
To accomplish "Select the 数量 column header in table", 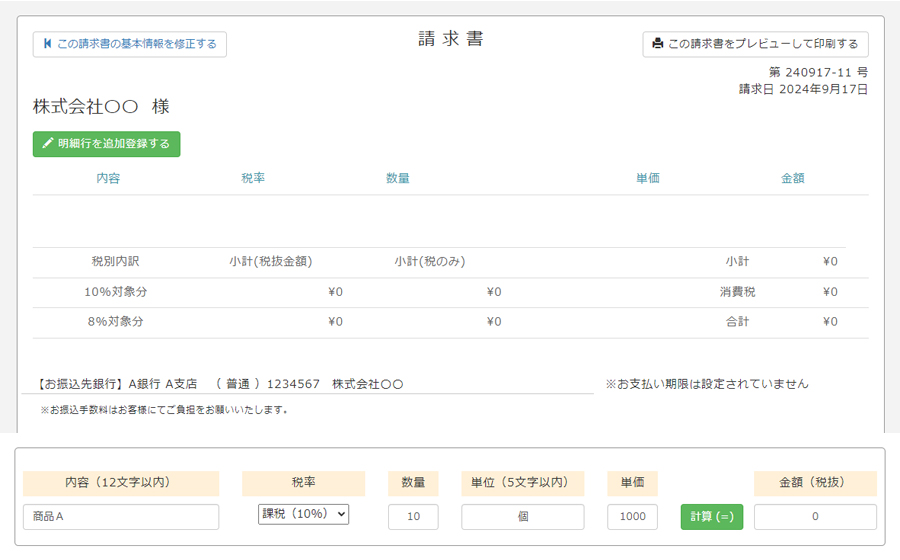I will coord(398,179).
